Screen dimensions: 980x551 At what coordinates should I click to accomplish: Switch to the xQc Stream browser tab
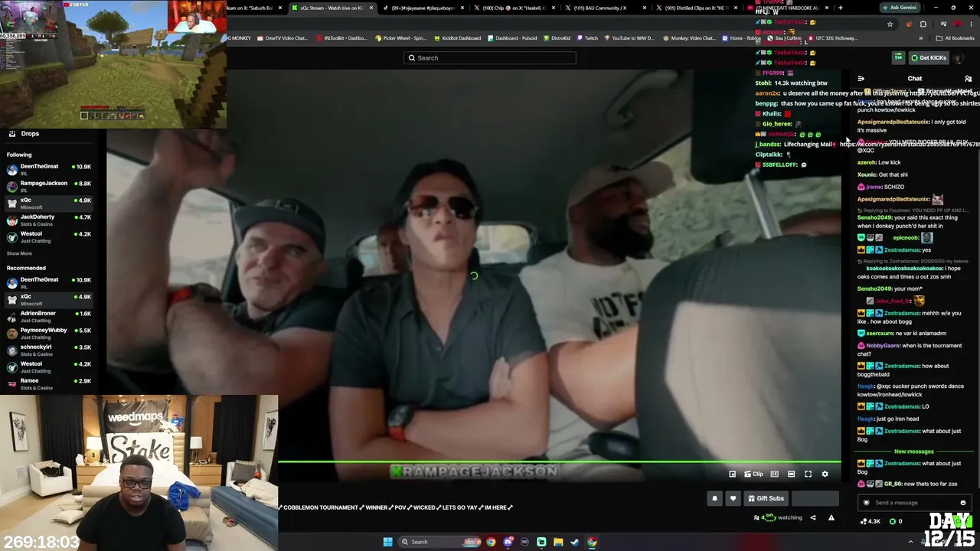pos(332,8)
